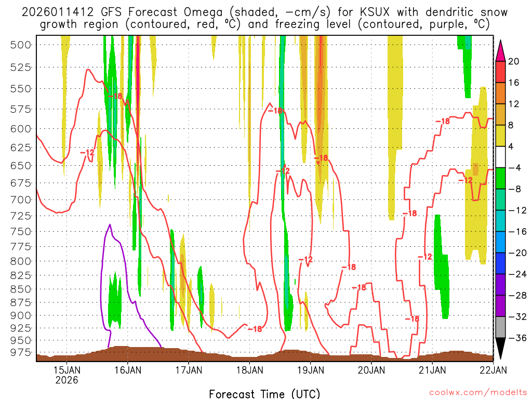Click the 15JAN 2026 time axis label
The width and height of the screenshot is (532, 399).
tap(67, 375)
